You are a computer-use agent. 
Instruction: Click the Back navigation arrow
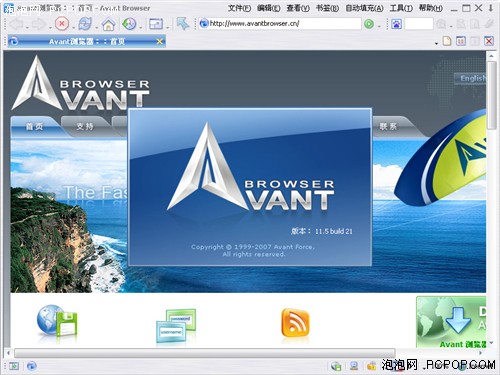click(16, 24)
